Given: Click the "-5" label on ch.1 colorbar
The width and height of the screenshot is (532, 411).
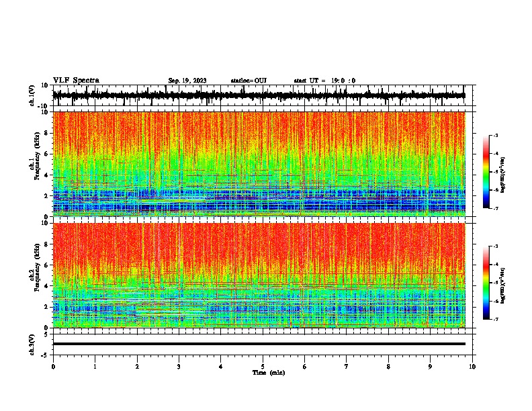Looking at the screenshot, I should [496, 172].
